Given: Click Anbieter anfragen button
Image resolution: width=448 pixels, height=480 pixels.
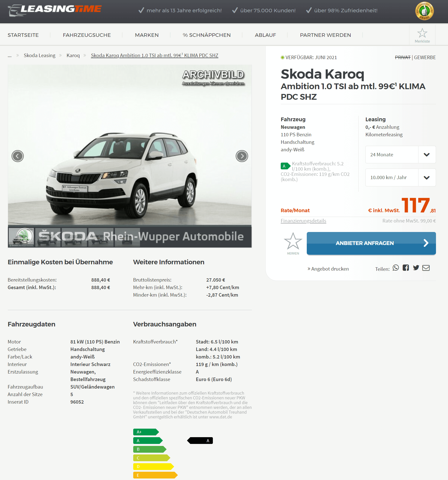Looking at the screenshot, I should click(371, 243).
